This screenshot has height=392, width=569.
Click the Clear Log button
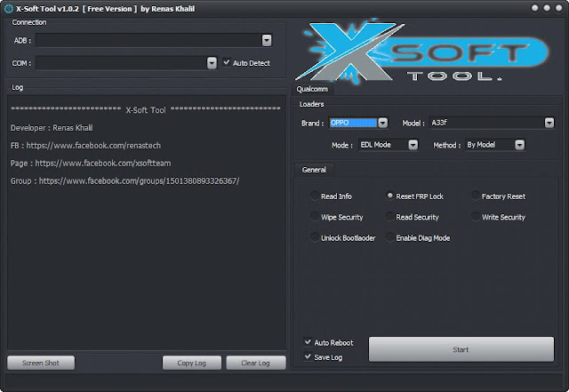[x=256, y=363]
